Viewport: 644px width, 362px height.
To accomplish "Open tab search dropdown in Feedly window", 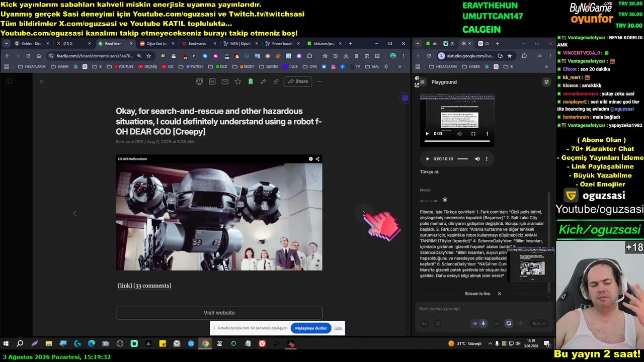I will point(7,44).
